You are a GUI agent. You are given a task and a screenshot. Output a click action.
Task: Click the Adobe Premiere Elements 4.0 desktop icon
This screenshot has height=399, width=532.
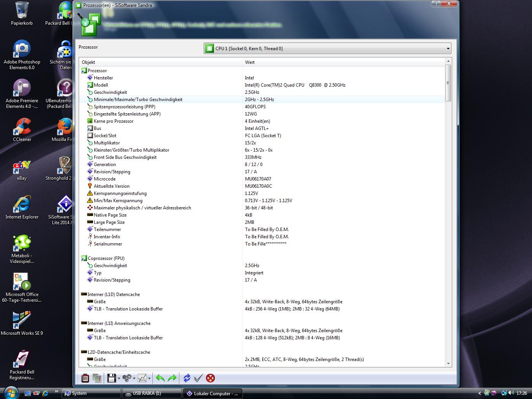[22, 94]
